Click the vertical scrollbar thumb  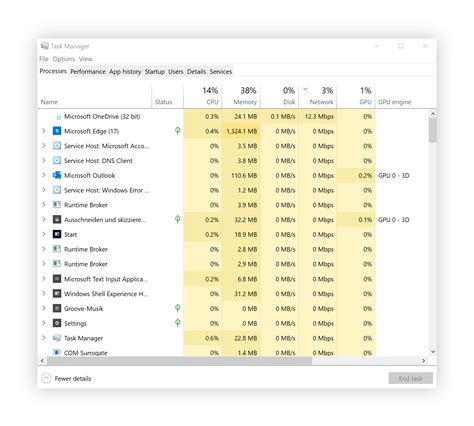click(433, 130)
